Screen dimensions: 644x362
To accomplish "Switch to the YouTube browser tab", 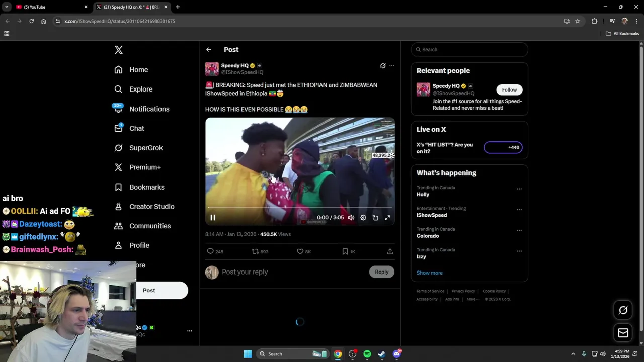I will tap(50, 7).
